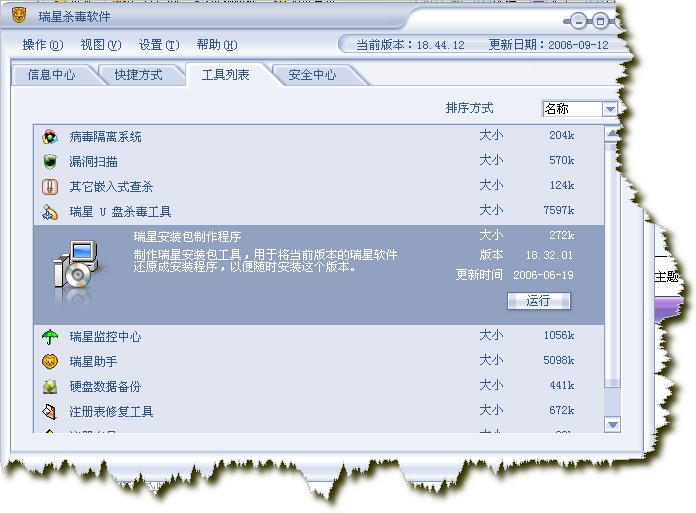The image size is (696, 513).
Task: Click the 注册表修复工具 icon
Action: point(50,412)
